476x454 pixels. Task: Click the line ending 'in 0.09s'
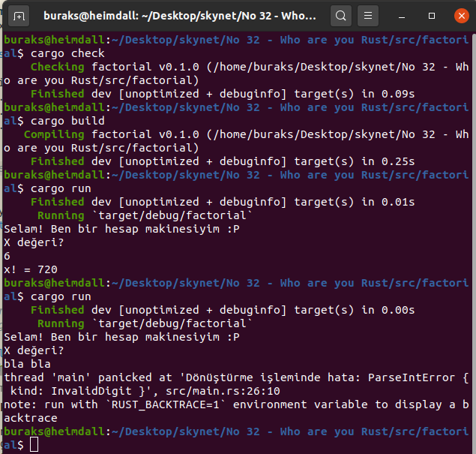[223, 94]
